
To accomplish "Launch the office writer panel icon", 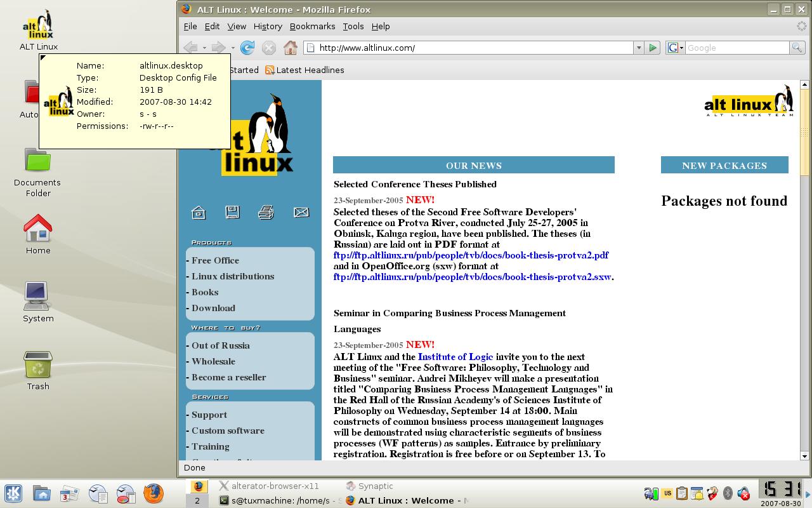I will point(98,493).
